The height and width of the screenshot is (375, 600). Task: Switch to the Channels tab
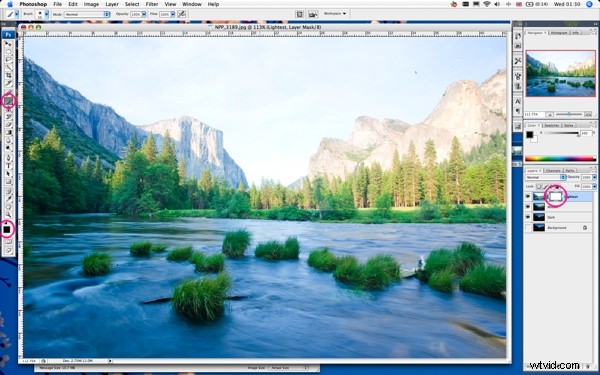pos(553,171)
